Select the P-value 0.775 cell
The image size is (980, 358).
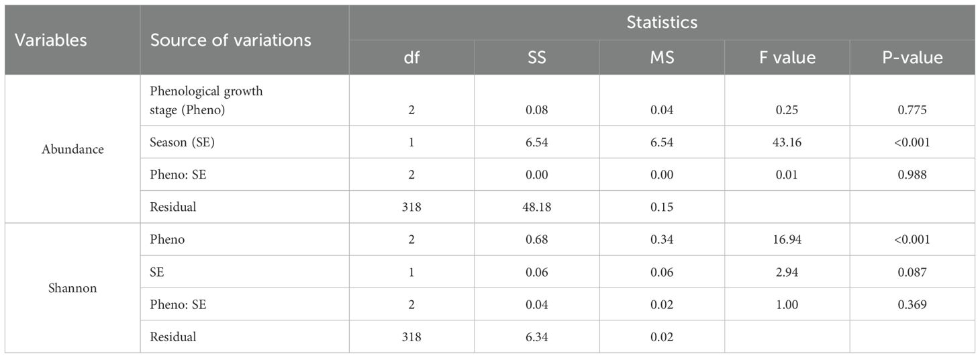click(912, 110)
